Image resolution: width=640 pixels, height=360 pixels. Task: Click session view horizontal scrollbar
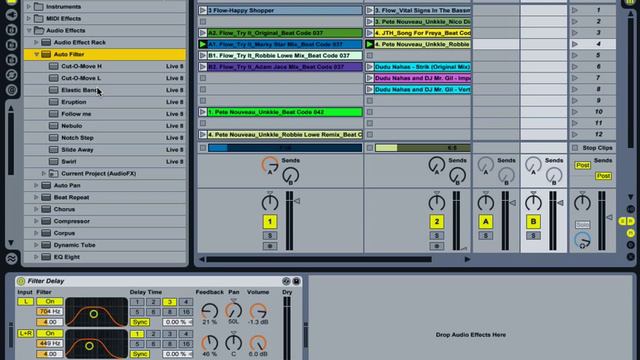point(319,259)
